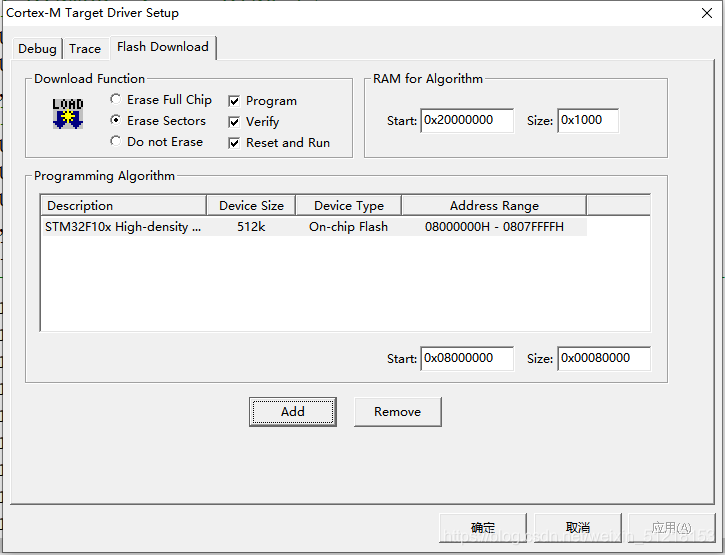Open the Trace tab
This screenshot has height=555, width=725.
pyautogui.click(x=86, y=49)
